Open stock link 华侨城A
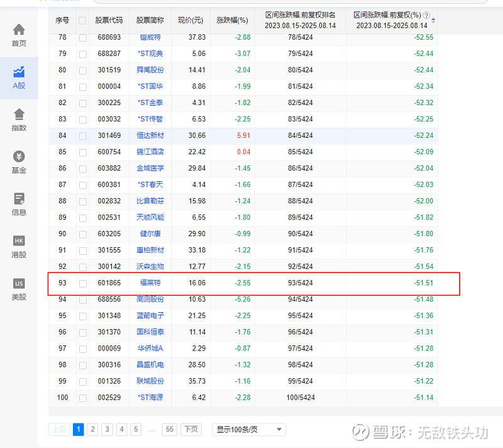The width and height of the screenshot is (503, 448). [150, 348]
